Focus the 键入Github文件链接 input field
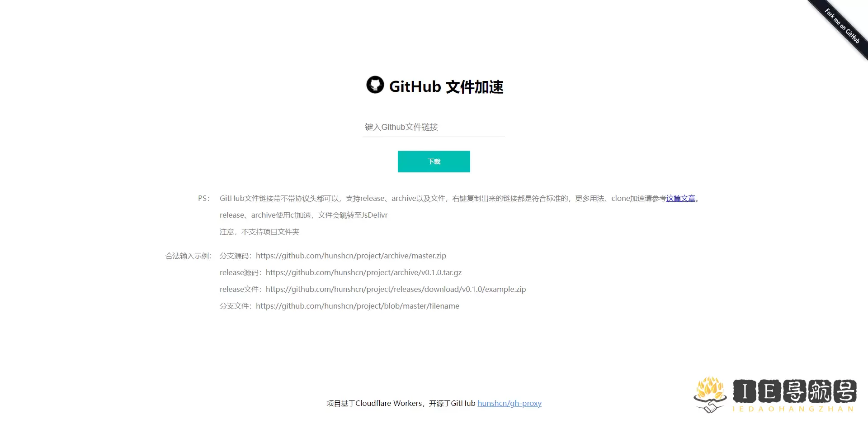Image resolution: width=868 pixels, height=424 pixels. pos(434,127)
